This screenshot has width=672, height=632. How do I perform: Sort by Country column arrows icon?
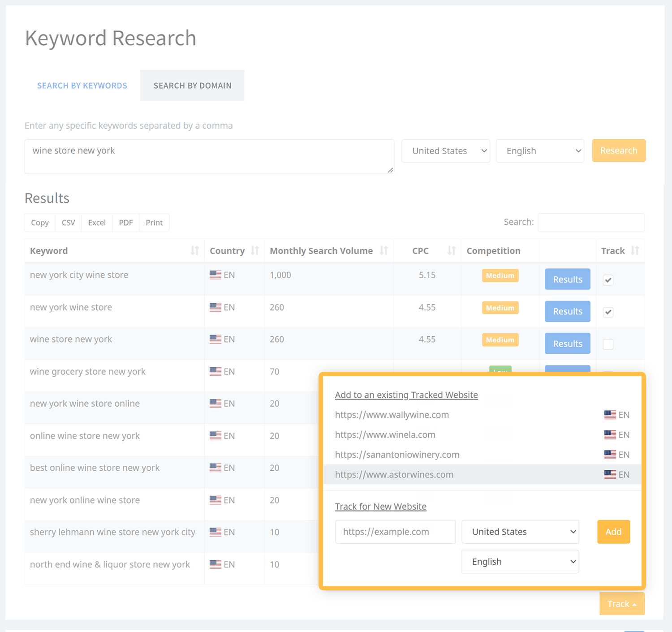(254, 251)
